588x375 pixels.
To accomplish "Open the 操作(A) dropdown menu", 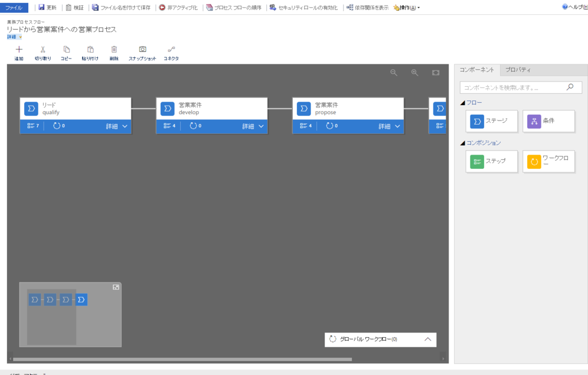I will click(407, 7).
